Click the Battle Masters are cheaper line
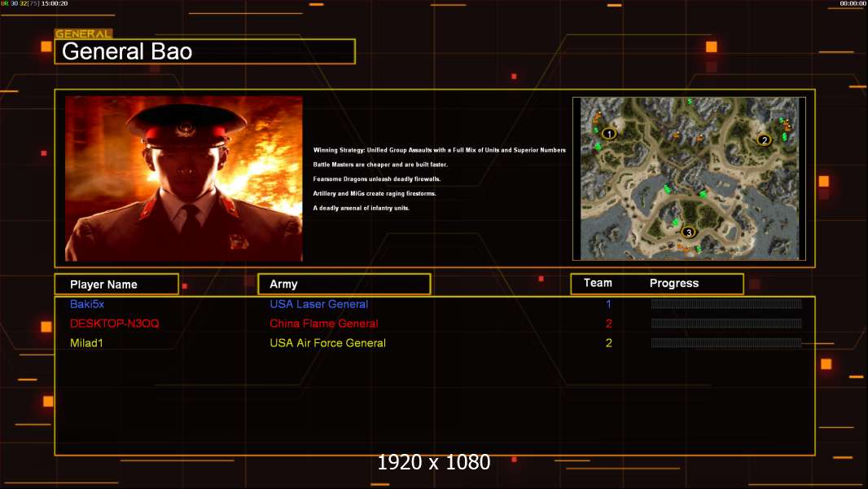868x489 pixels. click(380, 165)
